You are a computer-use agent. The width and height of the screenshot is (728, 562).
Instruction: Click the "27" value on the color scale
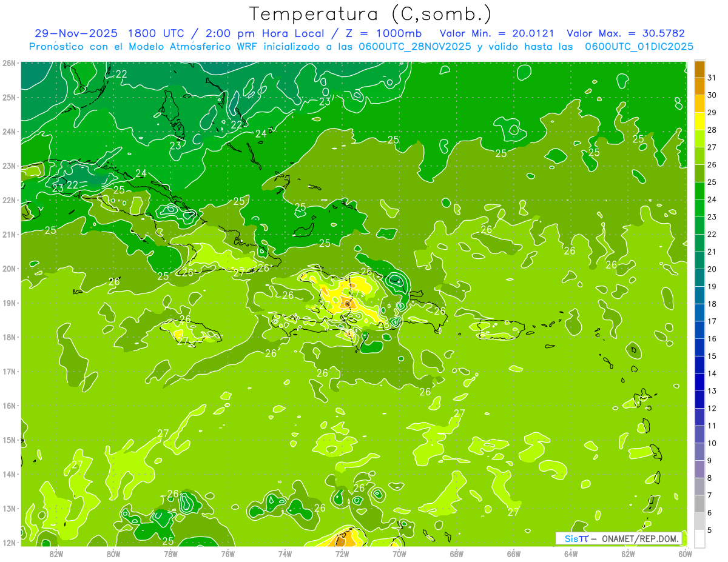click(712, 147)
